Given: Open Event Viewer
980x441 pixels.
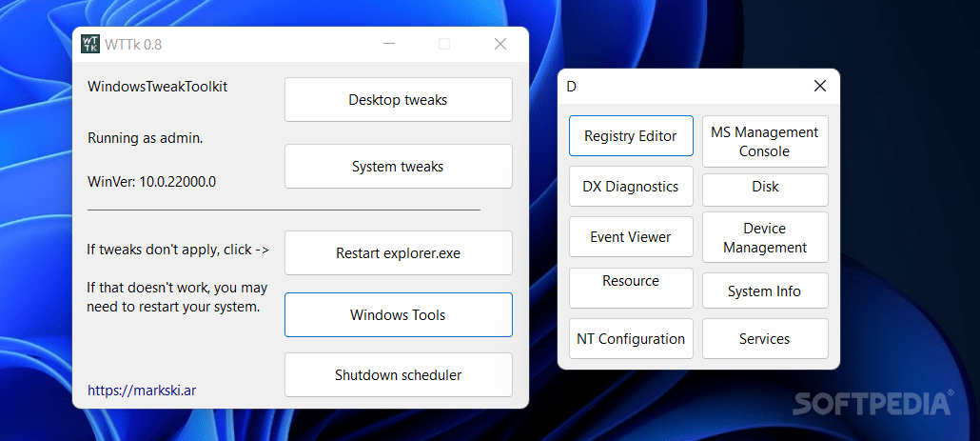Looking at the screenshot, I should (x=631, y=236).
